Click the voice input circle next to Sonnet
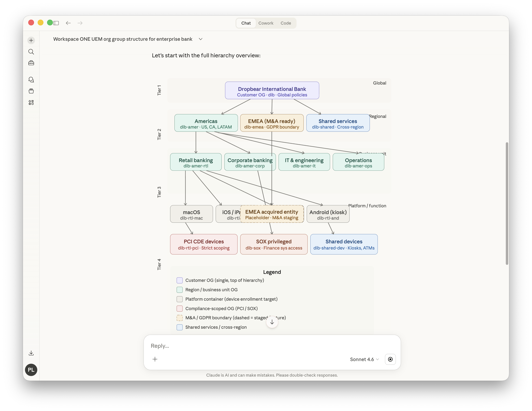The width and height of the screenshot is (532, 411). pyautogui.click(x=390, y=359)
